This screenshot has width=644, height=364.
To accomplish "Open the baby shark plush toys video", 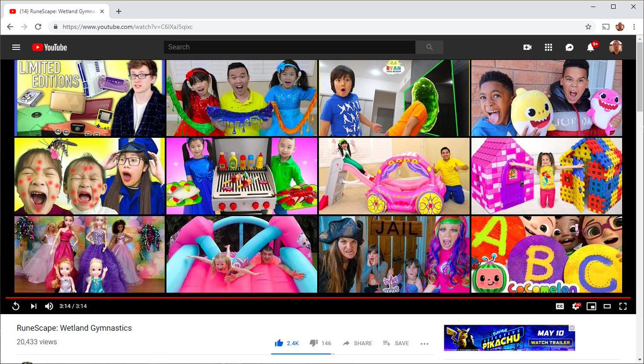I will click(546, 98).
